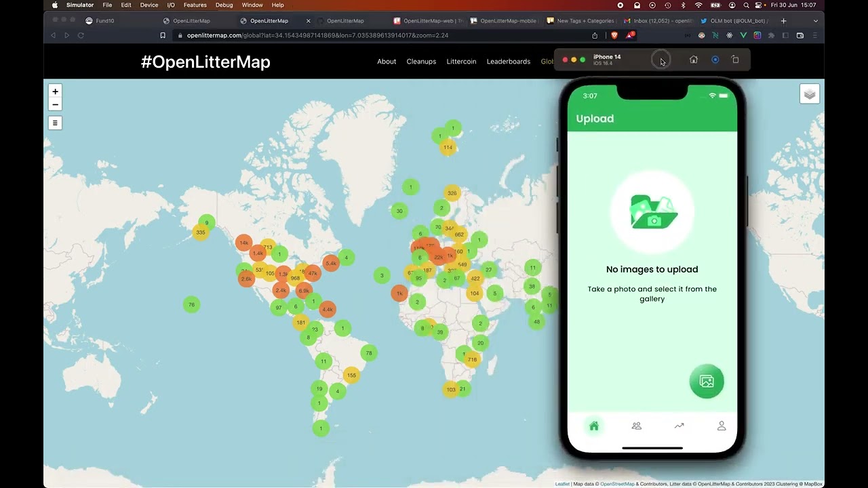The height and width of the screenshot is (488, 868).
Task: Click the 4.4k orange cluster marker
Action: click(x=328, y=309)
